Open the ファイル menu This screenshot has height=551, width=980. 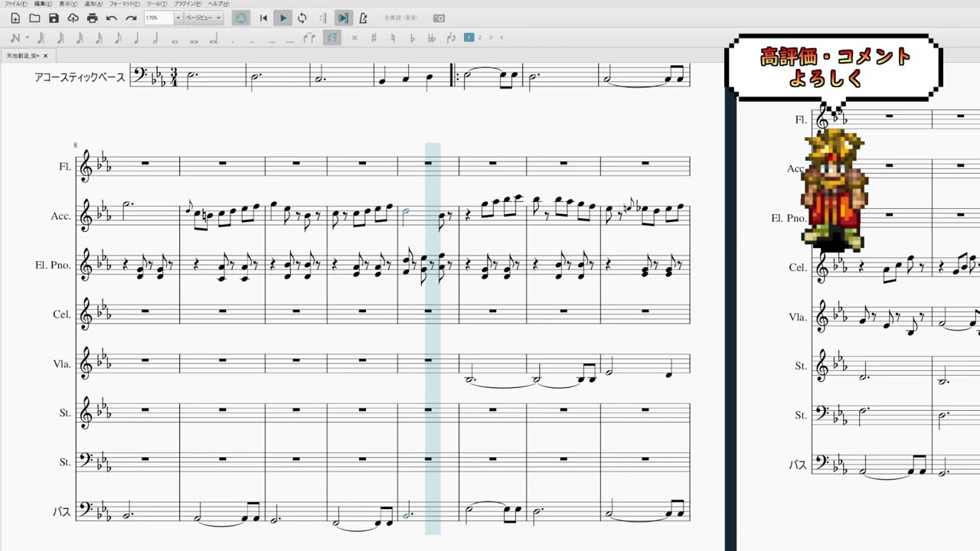[x=15, y=4]
